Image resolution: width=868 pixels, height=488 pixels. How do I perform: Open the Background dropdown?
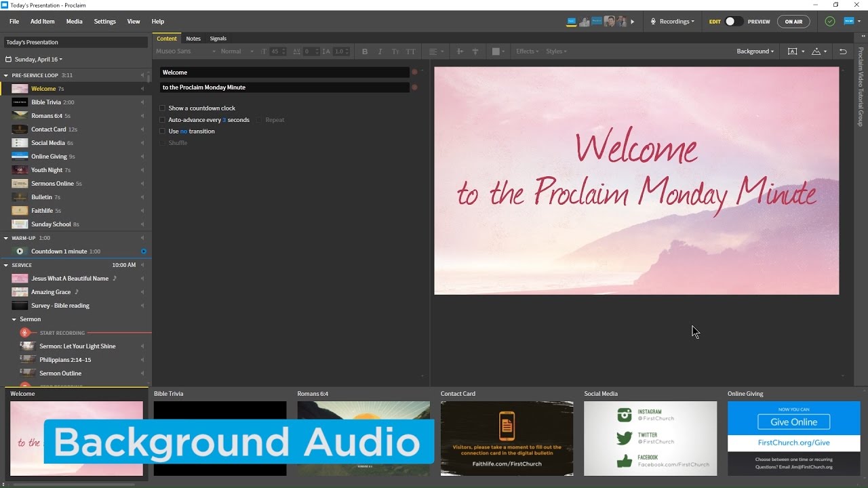[755, 52]
